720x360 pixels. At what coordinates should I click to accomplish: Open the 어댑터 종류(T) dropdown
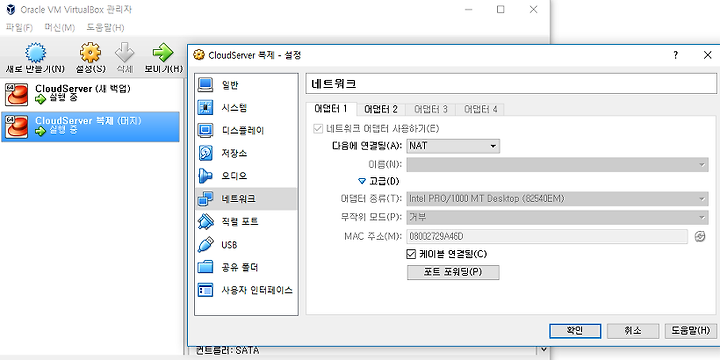[557, 199]
